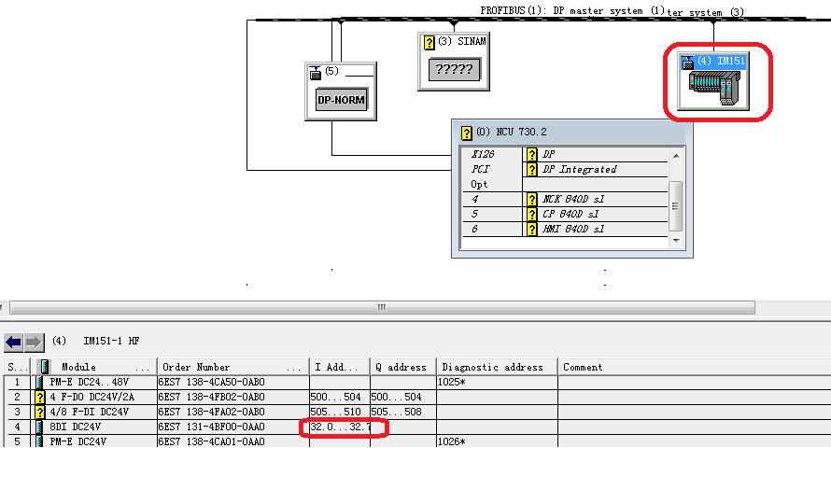Click the question mark icon on (3) SINAM
The height and width of the screenshot is (504, 831).
(x=430, y=42)
